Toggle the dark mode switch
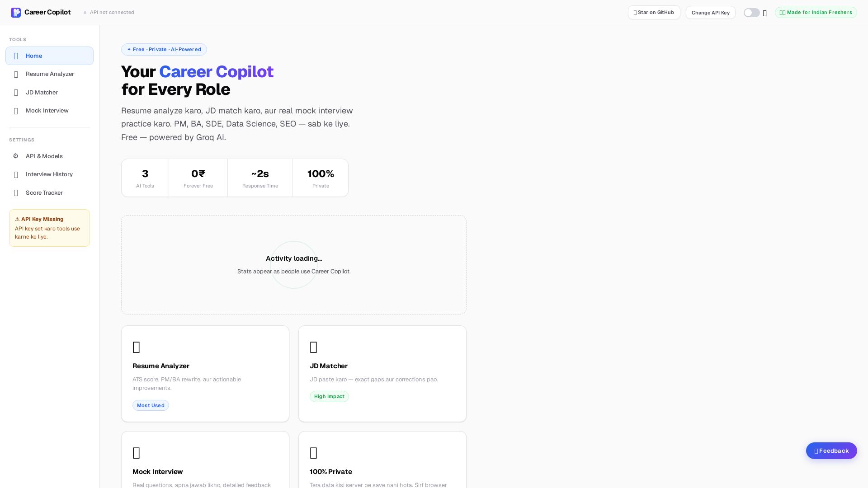The height and width of the screenshot is (488, 868). tap(751, 13)
